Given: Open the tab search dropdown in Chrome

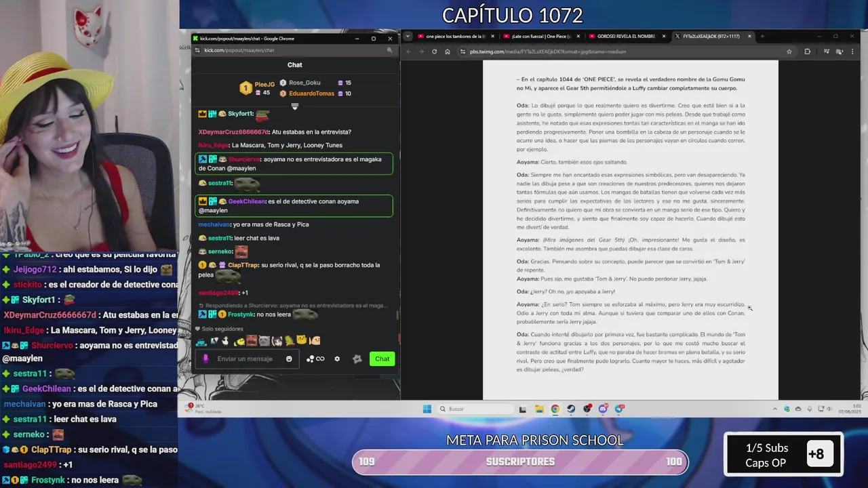Looking at the screenshot, I should [408, 36].
